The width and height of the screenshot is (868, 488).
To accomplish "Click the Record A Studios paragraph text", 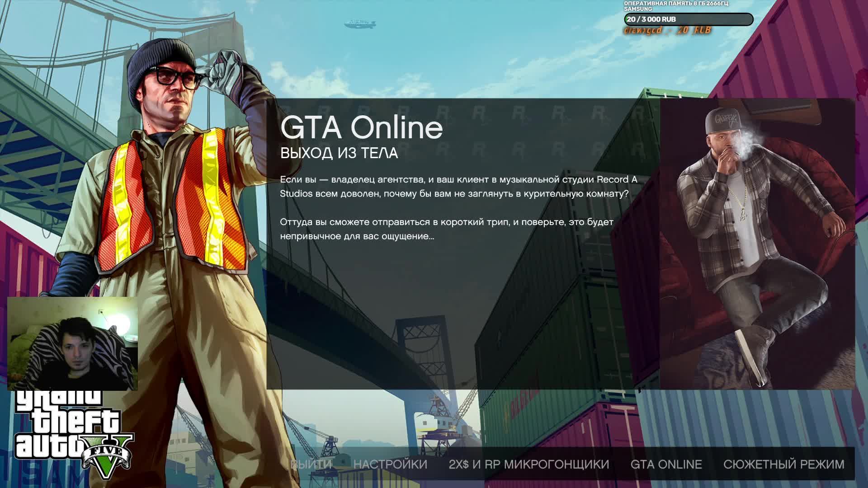I will [x=458, y=187].
